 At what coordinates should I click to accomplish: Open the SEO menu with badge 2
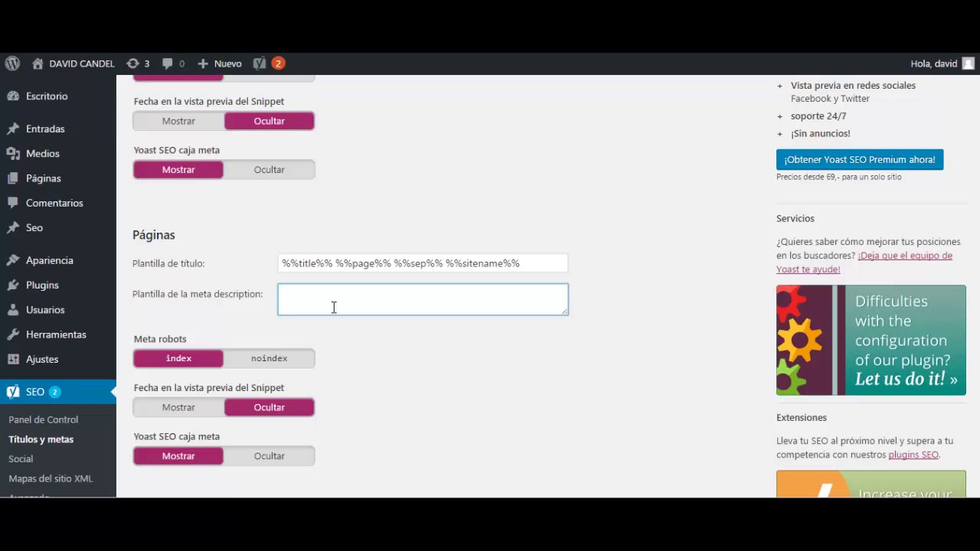[58, 392]
